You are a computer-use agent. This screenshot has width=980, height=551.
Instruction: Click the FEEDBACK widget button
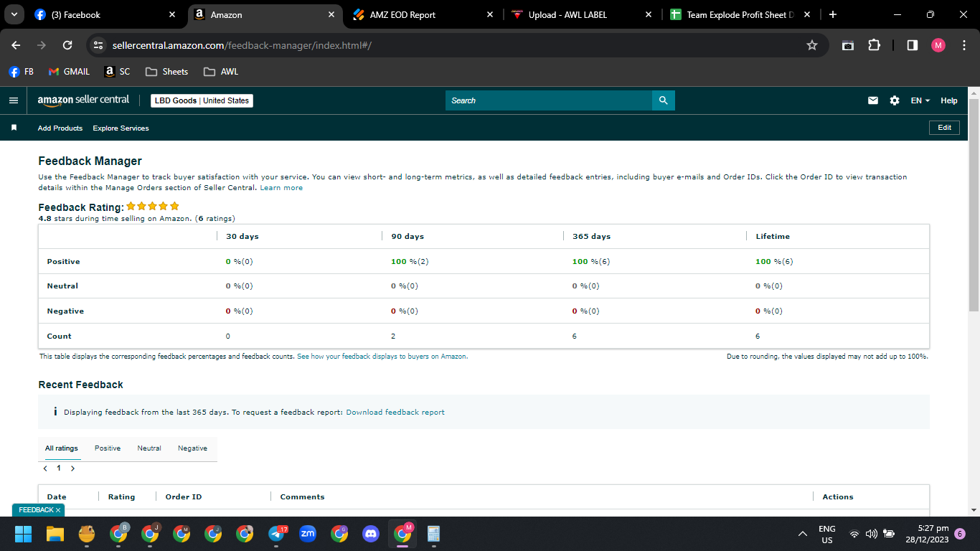click(39, 509)
